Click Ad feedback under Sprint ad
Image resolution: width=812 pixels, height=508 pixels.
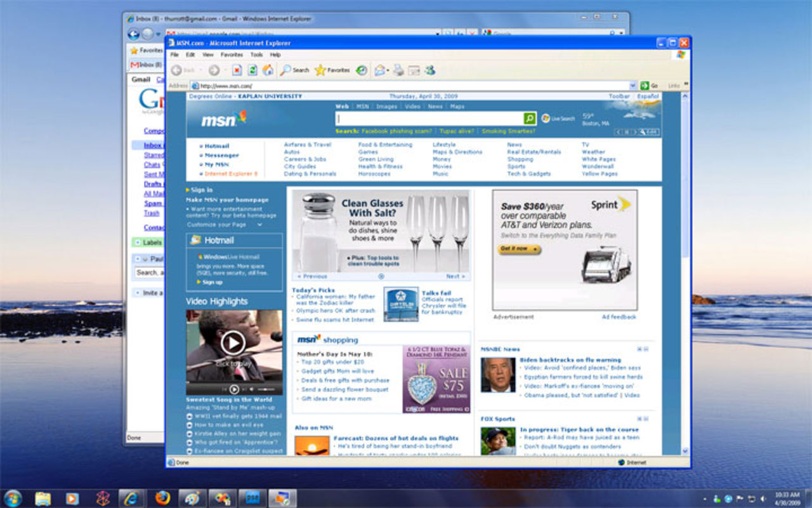point(619,316)
